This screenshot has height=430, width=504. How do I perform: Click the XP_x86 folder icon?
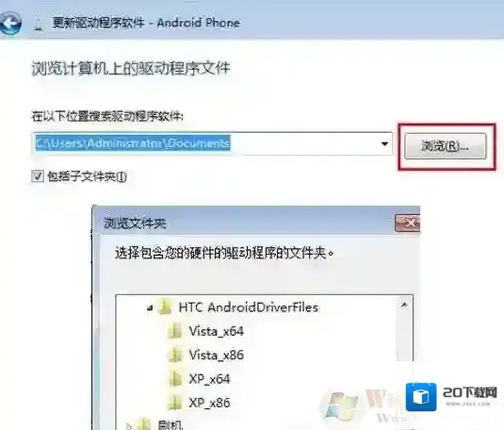click(x=175, y=403)
